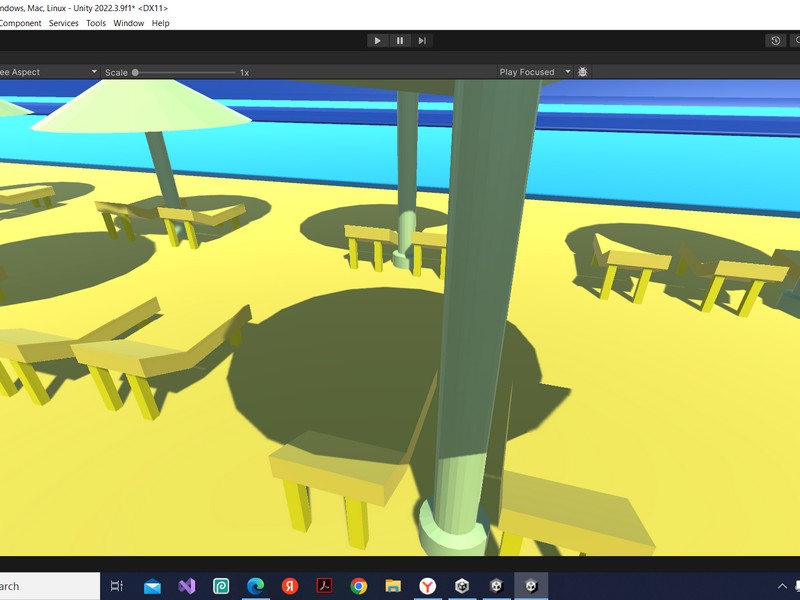
Task: Step forward one frame with the Step button
Action: coord(421,41)
